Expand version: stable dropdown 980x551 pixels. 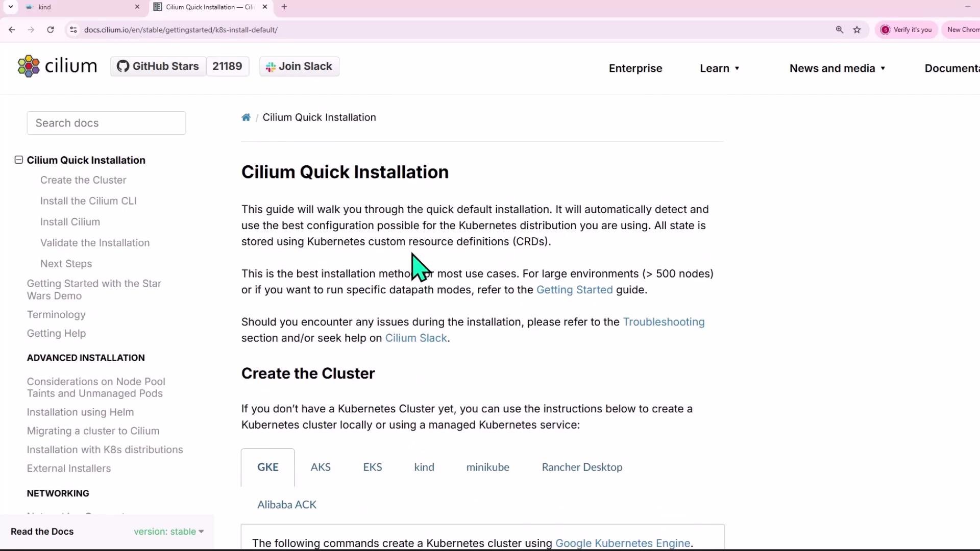point(168,532)
